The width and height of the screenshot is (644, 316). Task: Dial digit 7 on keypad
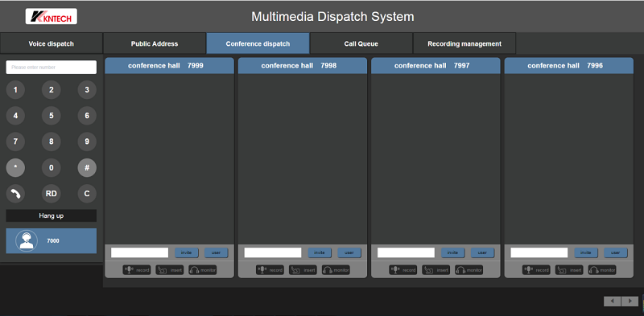15,142
